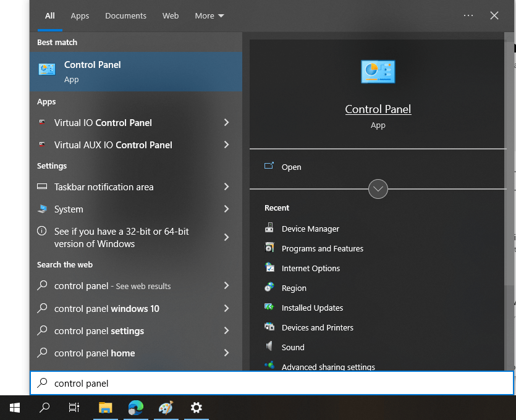The height and width of the screenshot is (420, 516).
Task: Open Installed Updates recent item
Action: point(312,308)
